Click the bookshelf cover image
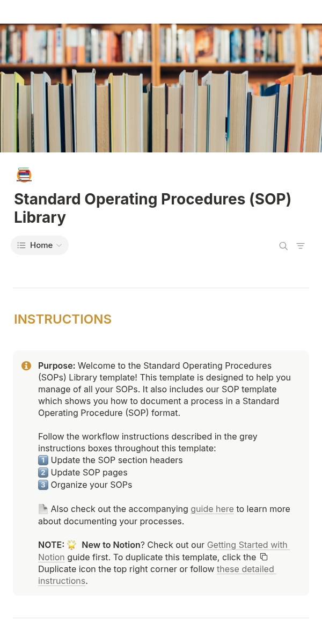Image resolution: width=322 pixels, height=644 pixels. coord(161,88)
